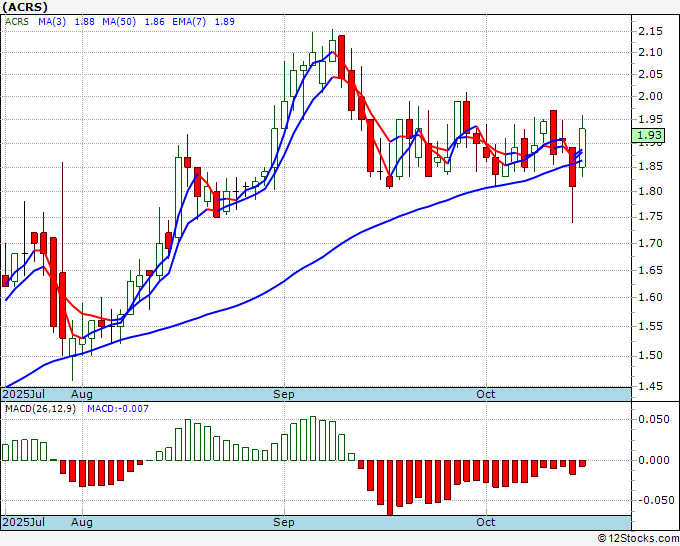The height and width of the screenshot is (546, 680).
Task: Click the MA(50) value 1.86
Action: (x=154, y=22)
